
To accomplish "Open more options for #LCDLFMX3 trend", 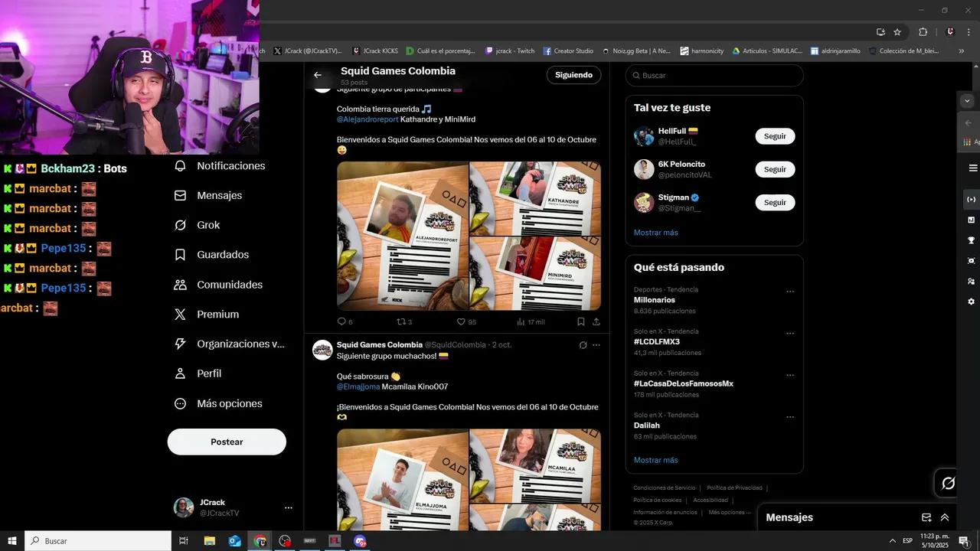I will 790,334.
